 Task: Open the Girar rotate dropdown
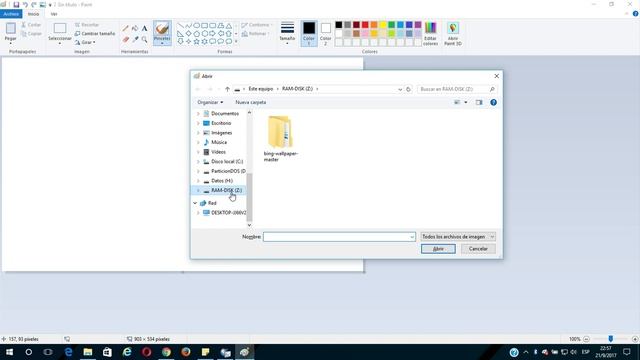point(85,42)
